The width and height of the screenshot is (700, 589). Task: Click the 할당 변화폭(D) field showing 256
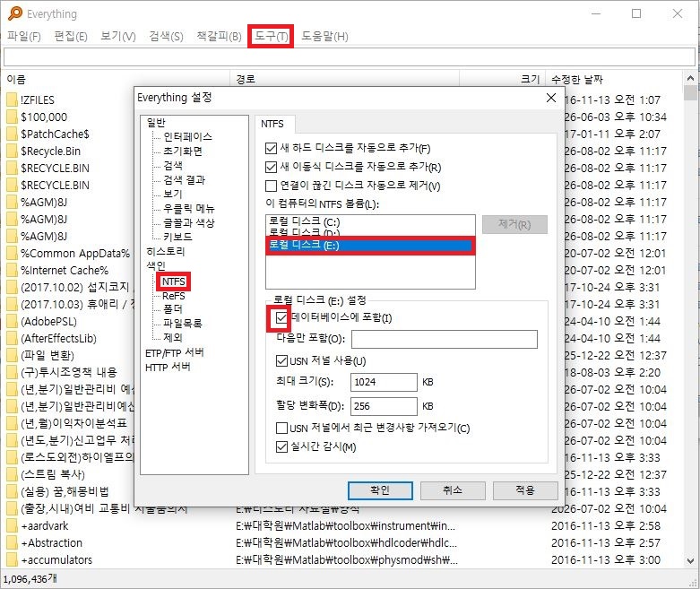pyautogui.click(x=384, y=406)
